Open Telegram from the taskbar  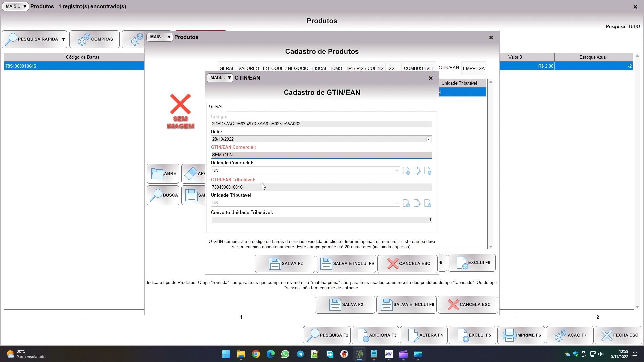pyautogui.click(x=300, y=354)
